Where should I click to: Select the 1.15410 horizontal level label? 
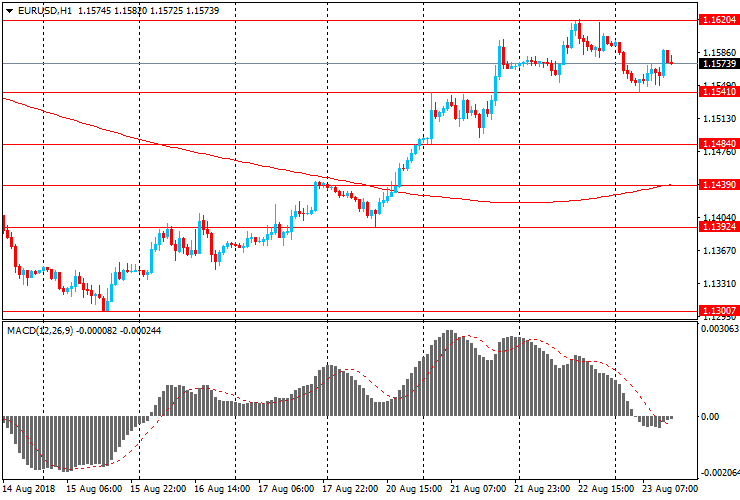click(x=719, y=92)
